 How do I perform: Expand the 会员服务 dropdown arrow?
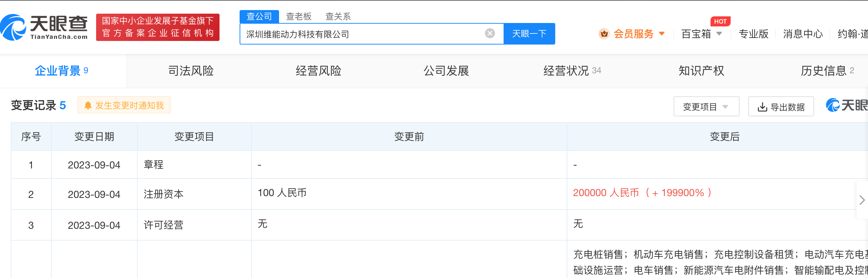pos(662,34)
